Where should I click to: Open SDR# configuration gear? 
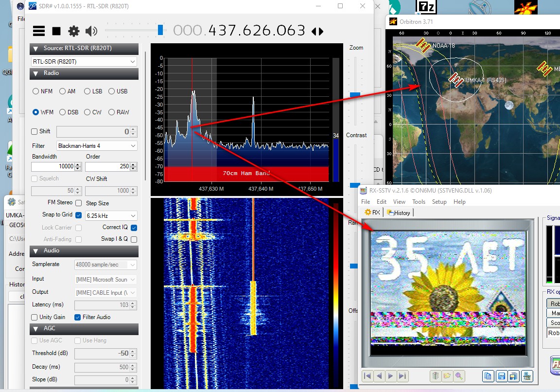point(74,31)
